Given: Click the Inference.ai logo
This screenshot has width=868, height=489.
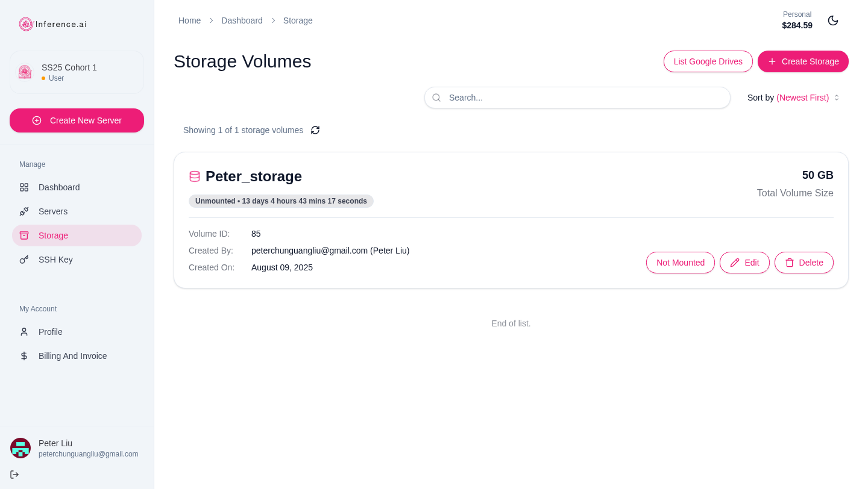Looking at the screenshot, I should point(53,24).
